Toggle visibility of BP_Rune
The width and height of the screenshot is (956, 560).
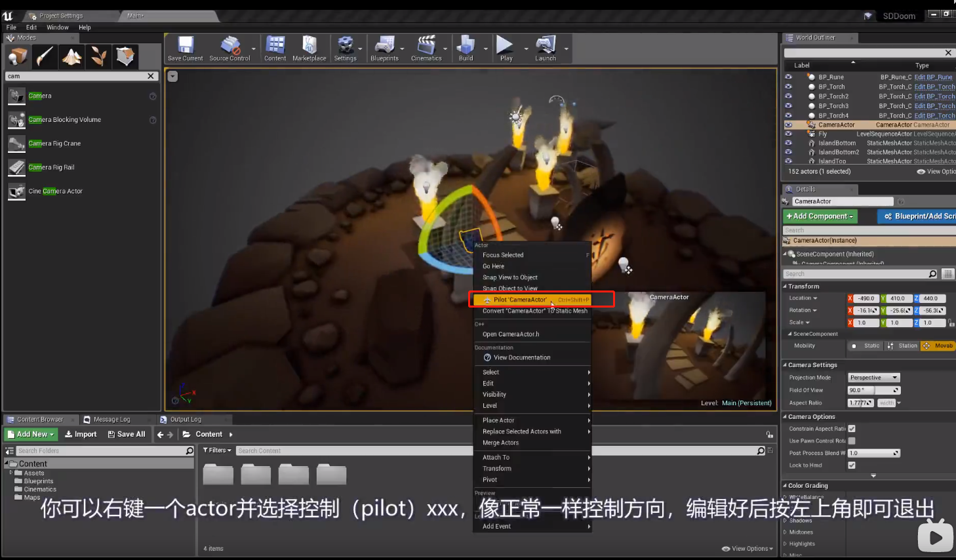point(788,77)
